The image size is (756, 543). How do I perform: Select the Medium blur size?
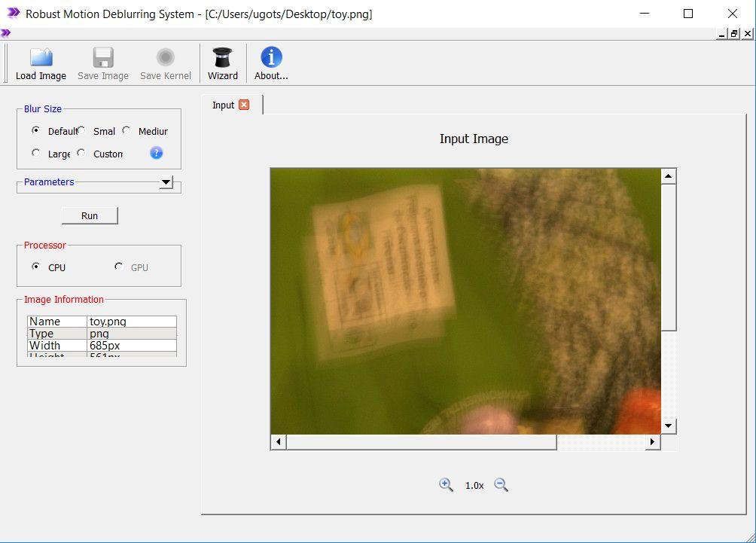coord(127,130)
